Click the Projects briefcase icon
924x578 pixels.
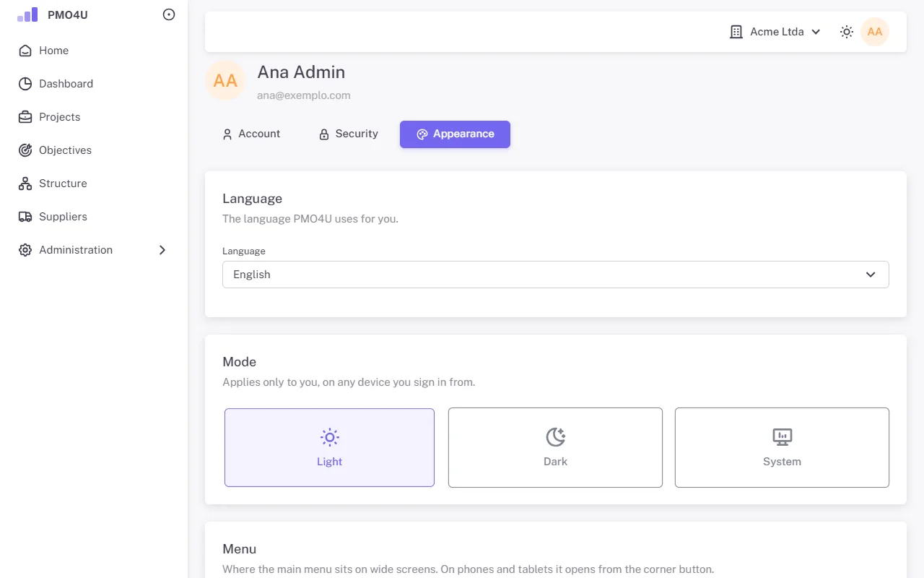pyautogui.click(x=25, y=117)
